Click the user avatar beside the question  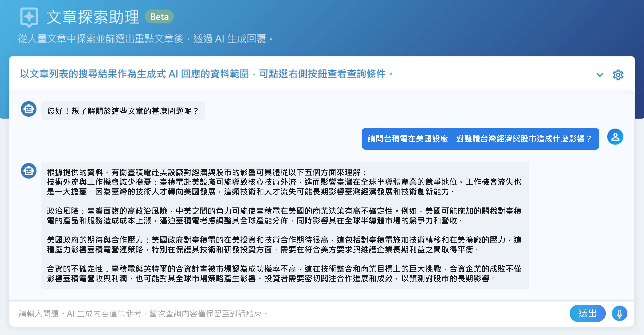pyautogui.click(x=615, y=137)
